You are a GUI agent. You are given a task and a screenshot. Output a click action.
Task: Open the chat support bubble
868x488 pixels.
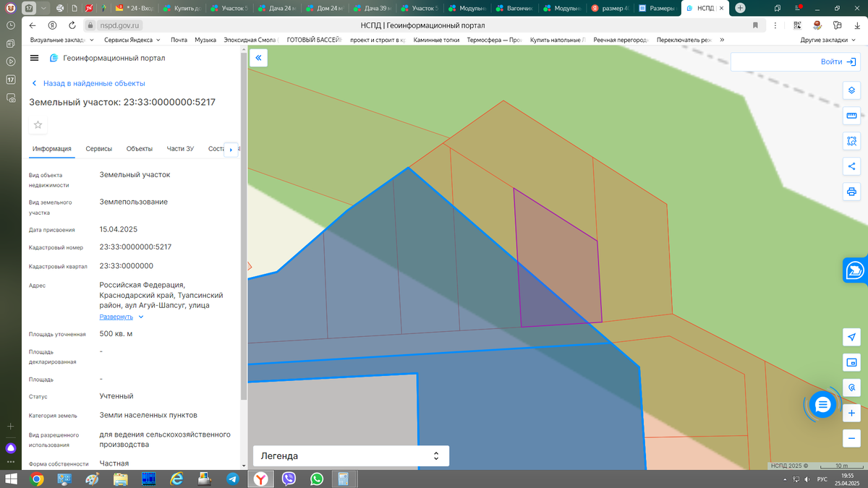(822, 405)
